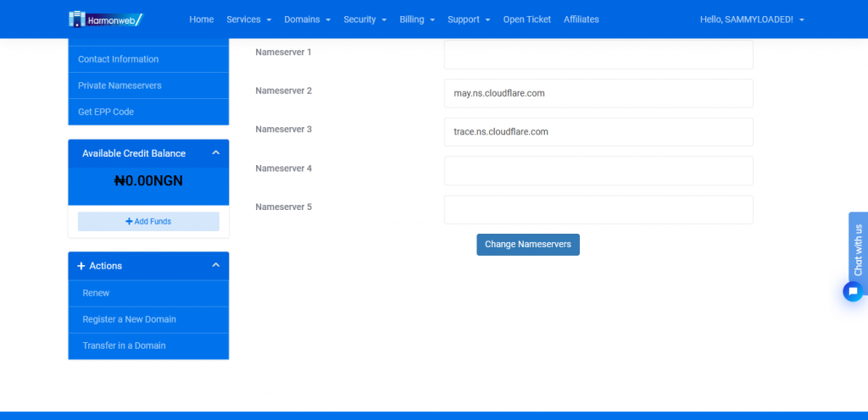Screen dimensions: 868x420
Task: Open the Billing dropdown menu
Action: coord(417,19)
